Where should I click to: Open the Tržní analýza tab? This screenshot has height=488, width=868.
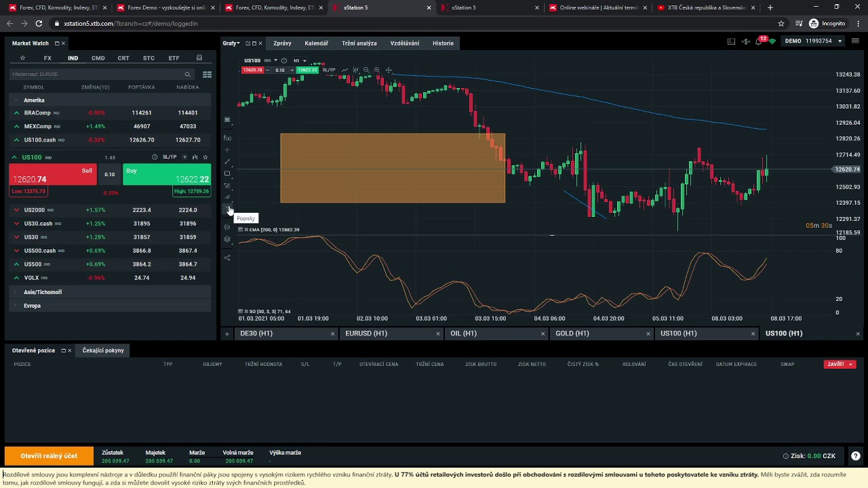pos(359,43)
